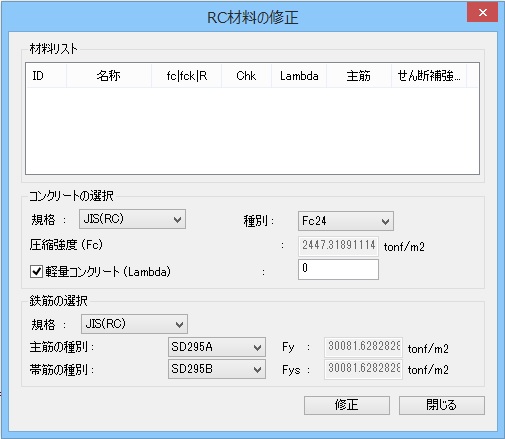Open the concrete 規格 JIS(RC) dropdown
The width and height of the screenshot is (505, 439).
(x=132, y=219)
